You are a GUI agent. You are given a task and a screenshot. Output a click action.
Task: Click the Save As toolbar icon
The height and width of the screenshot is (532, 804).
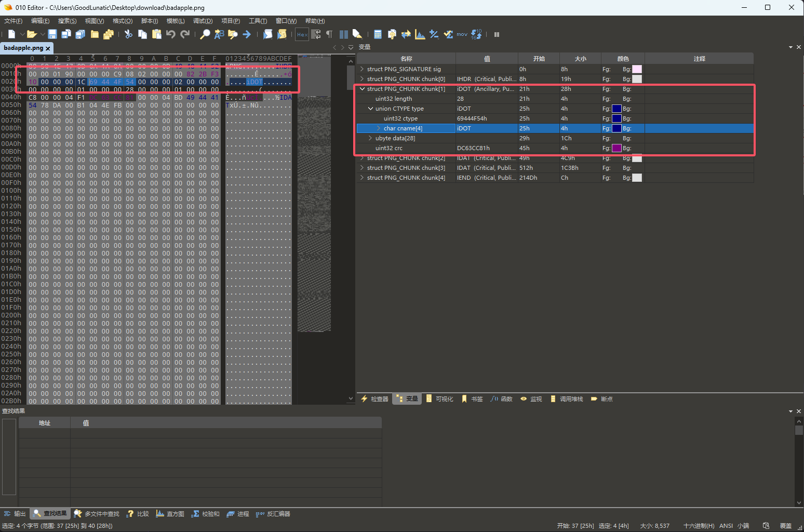(66, 34)
